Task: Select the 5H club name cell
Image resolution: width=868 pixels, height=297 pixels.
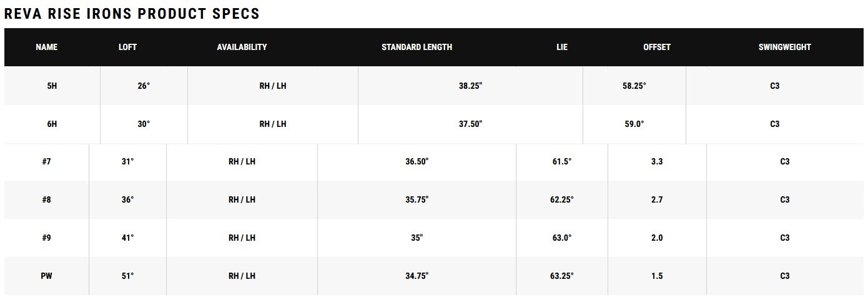Action: point(52,86)
